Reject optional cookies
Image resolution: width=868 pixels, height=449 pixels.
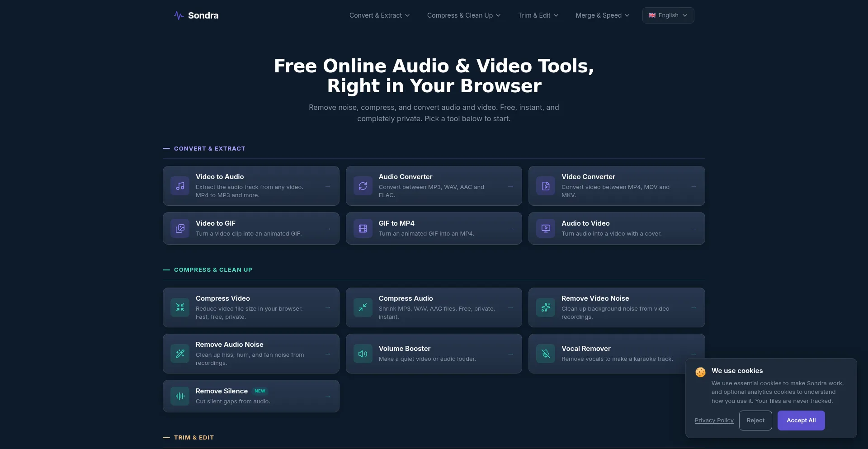point(755,421)
